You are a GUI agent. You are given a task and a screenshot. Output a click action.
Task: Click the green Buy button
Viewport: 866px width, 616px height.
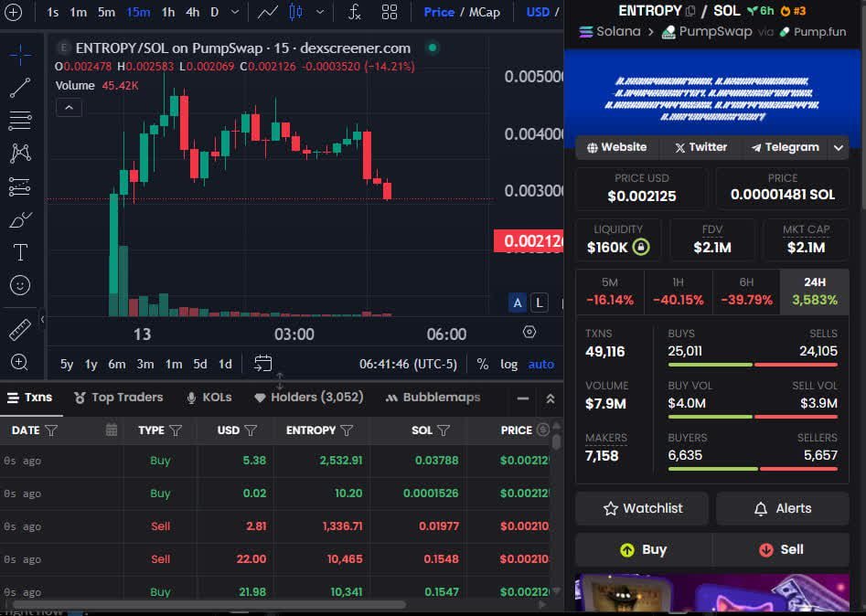pos(644,550)
